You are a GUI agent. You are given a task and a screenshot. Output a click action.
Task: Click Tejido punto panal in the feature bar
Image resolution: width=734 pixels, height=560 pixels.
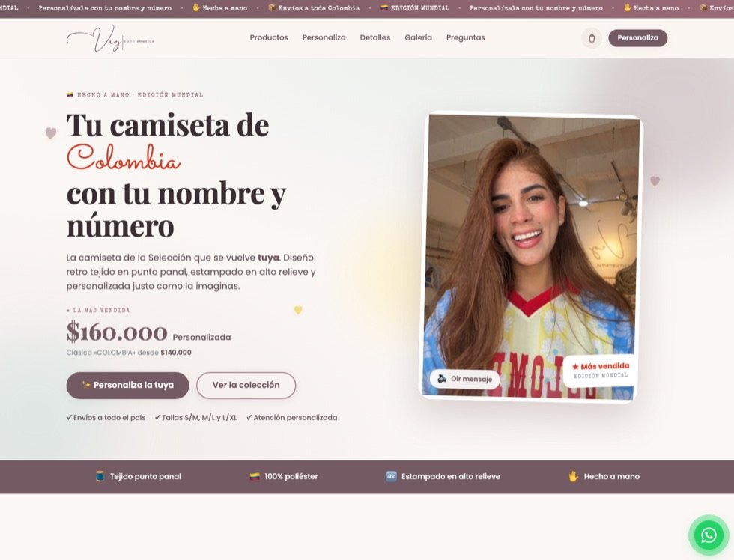(x=145, y=476)
